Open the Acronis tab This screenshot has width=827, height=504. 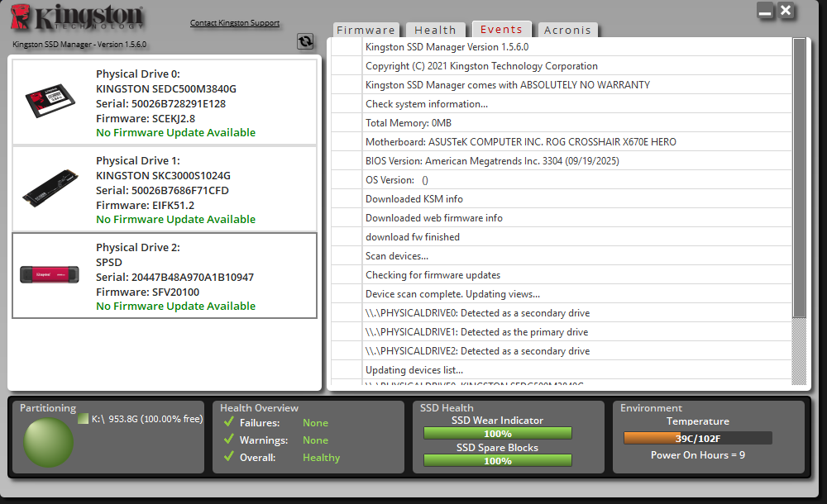point(567,30)
